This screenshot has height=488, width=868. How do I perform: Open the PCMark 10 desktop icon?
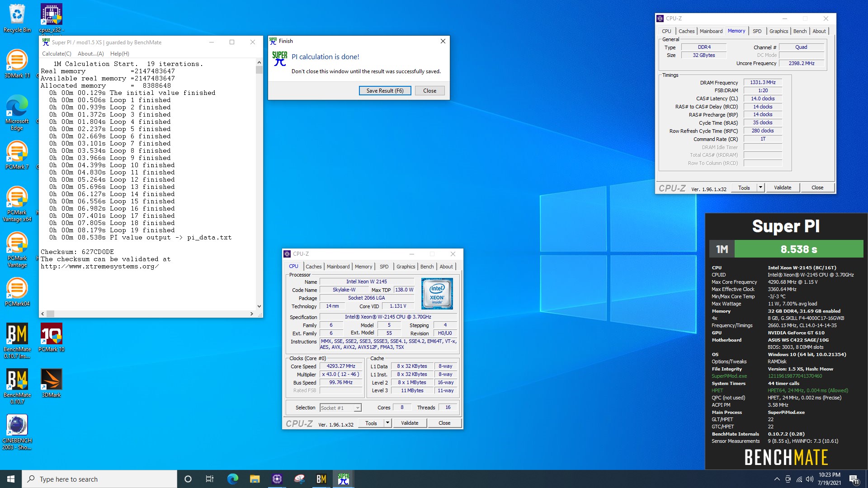[51, 338]
